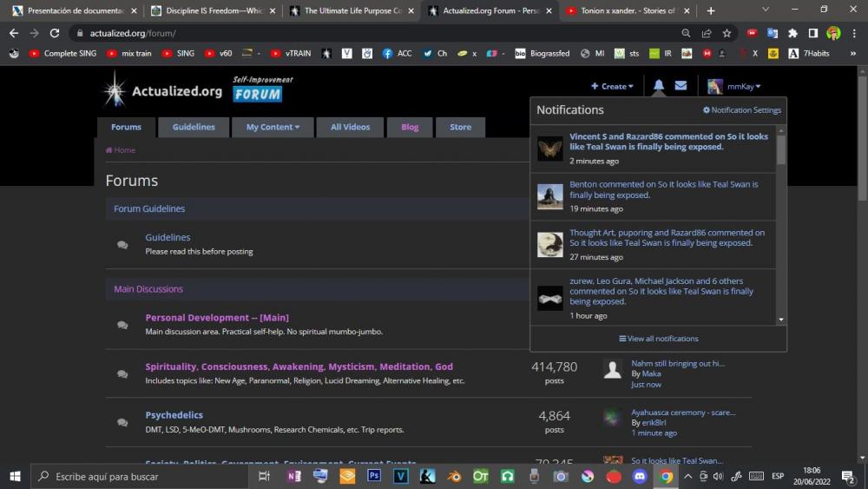Click the taskbar volume speaker icon
This screenshot has width=868, height=489.
pos(719,476)
